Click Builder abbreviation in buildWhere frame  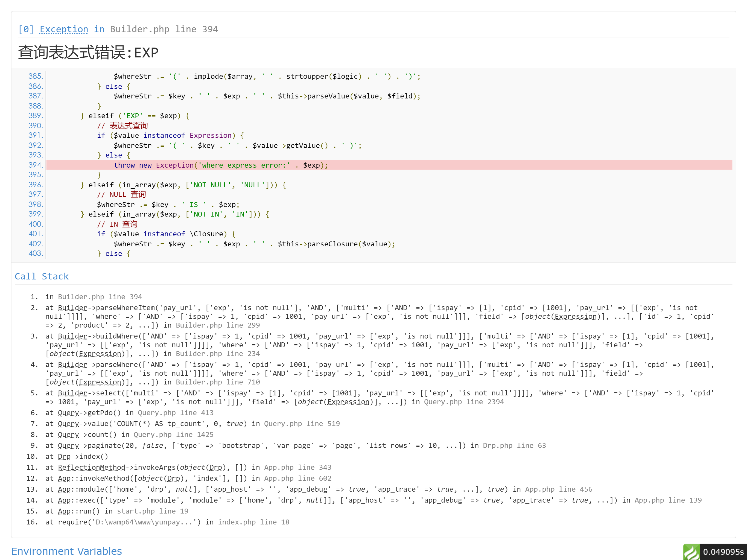coord(73,336)
